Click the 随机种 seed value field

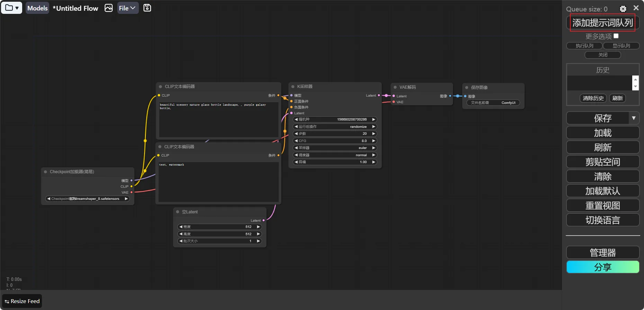335,119
